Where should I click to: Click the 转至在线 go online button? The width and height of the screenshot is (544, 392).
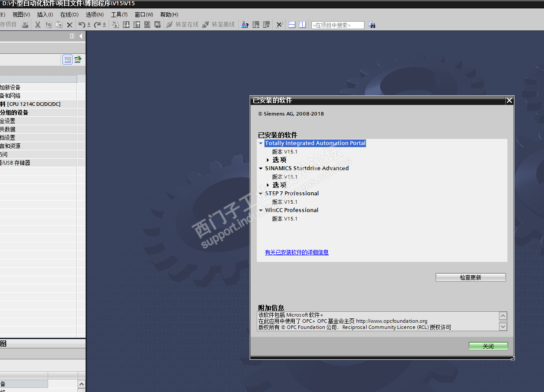click(182, 25)
